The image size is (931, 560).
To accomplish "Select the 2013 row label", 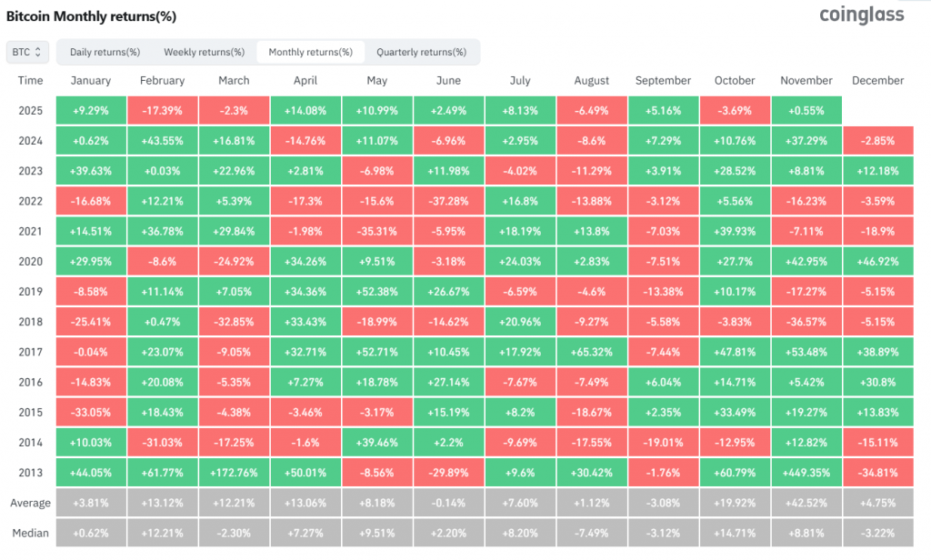I will pos(30,472).
